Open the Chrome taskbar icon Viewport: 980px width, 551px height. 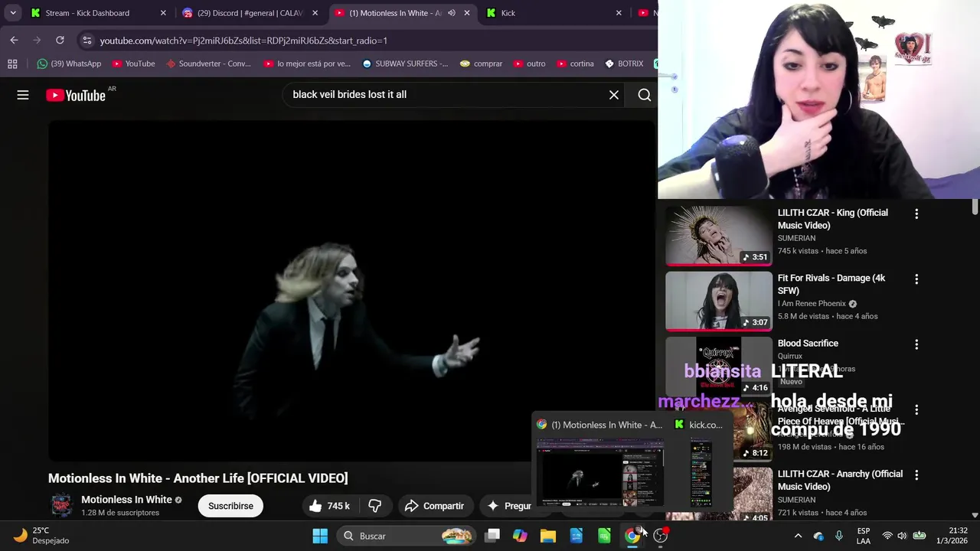coord(632,536)
